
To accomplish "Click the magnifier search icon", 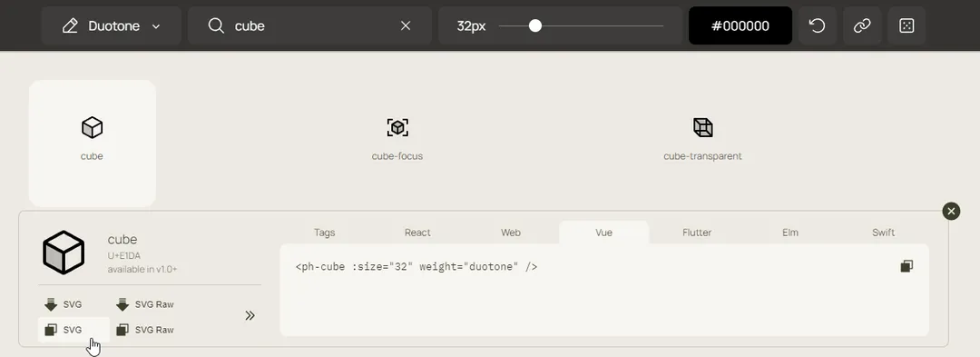I will (216, 25).
